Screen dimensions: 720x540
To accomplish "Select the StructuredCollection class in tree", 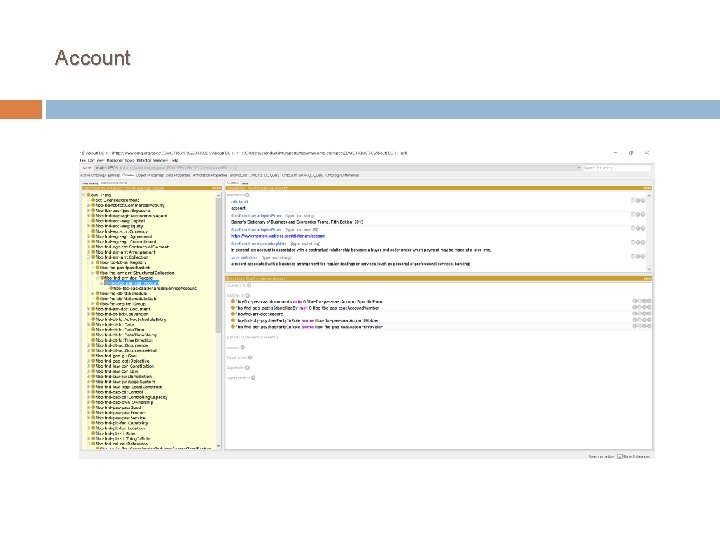I will pyautogui.click(x=137, y=273).
